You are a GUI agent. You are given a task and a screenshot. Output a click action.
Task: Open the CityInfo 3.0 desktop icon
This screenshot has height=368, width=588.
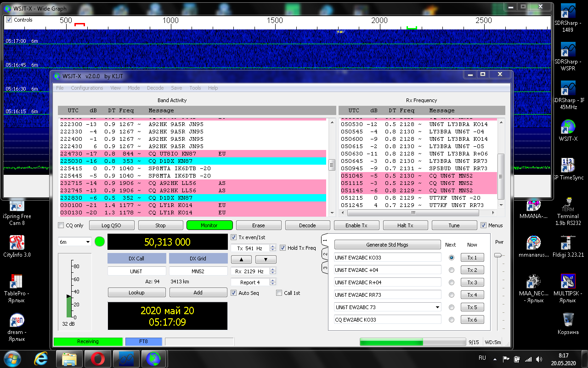pos(17,243)
